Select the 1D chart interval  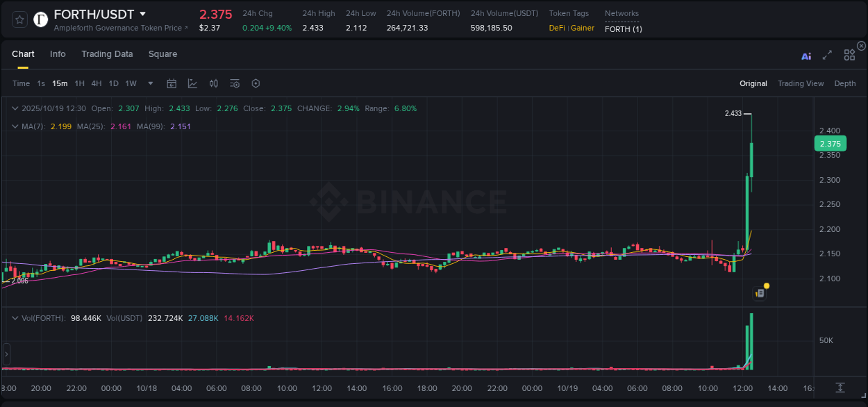pos(113,83)
